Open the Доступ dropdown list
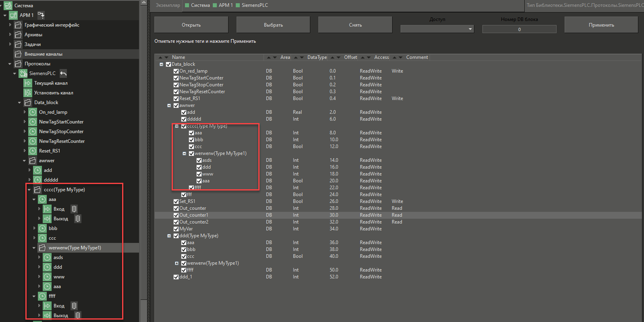This screenshot has width=644, height=322. click(x=437, y=29)
